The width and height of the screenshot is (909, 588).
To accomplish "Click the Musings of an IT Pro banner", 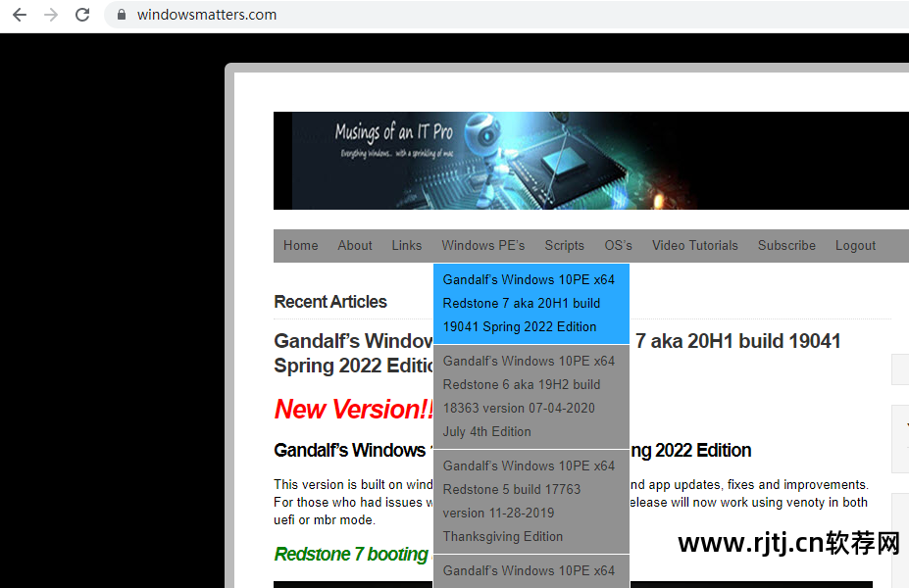I will (591, 161).
